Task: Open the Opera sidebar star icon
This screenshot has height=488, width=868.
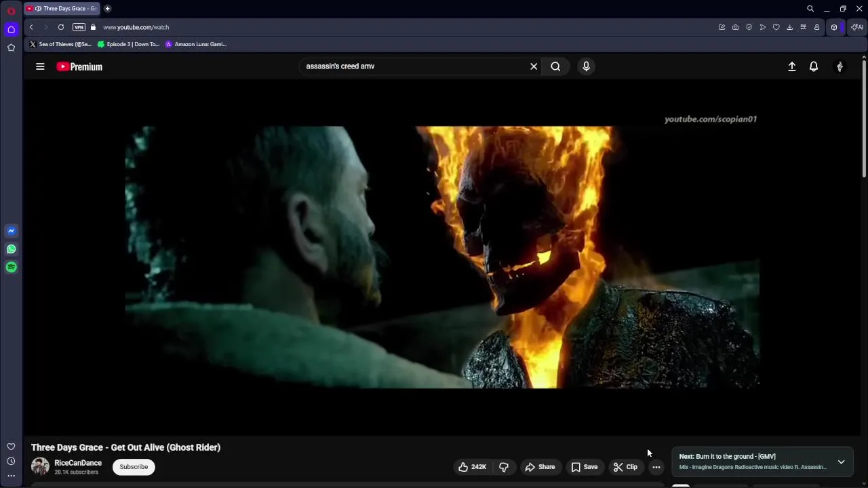Action: pos(11,47)
